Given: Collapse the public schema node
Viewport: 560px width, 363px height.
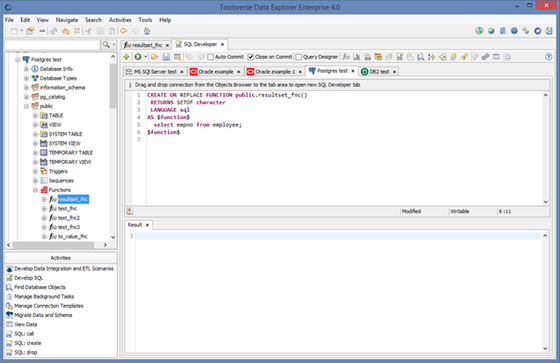Looking at the screenshot, I should click(x=26, y=106).
